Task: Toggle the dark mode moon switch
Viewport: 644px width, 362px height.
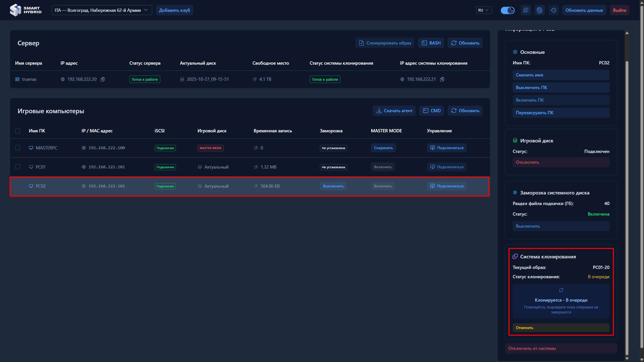Action: point(508,10)
